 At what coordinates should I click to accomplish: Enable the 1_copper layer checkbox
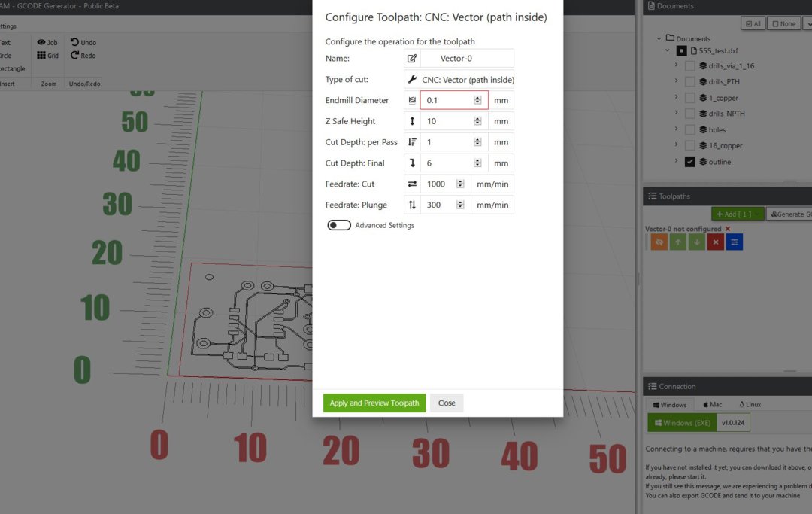click(x=689, y=98)
